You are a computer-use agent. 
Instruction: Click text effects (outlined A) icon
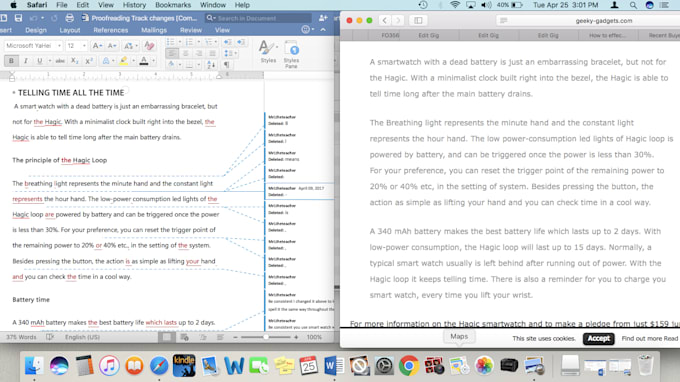pyautogui.click(x=106, y=61)
